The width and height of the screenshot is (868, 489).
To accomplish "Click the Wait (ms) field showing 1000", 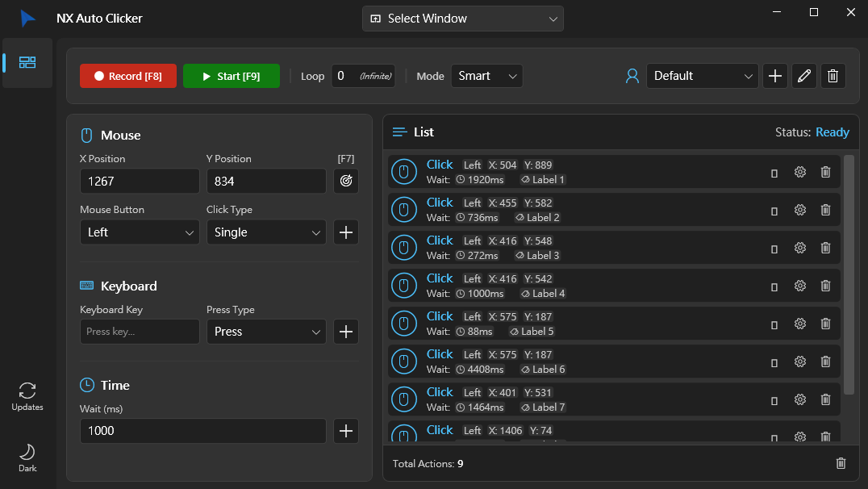I will [x=203, y=431].
